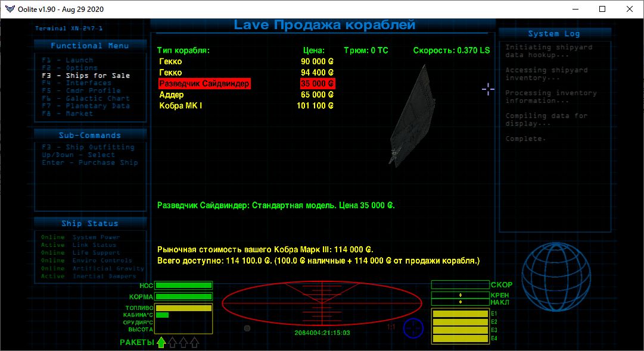Select the Gecko priced at 90 000
The width and height of the screenshot is (644, 351).
click(x=170, y=61)
